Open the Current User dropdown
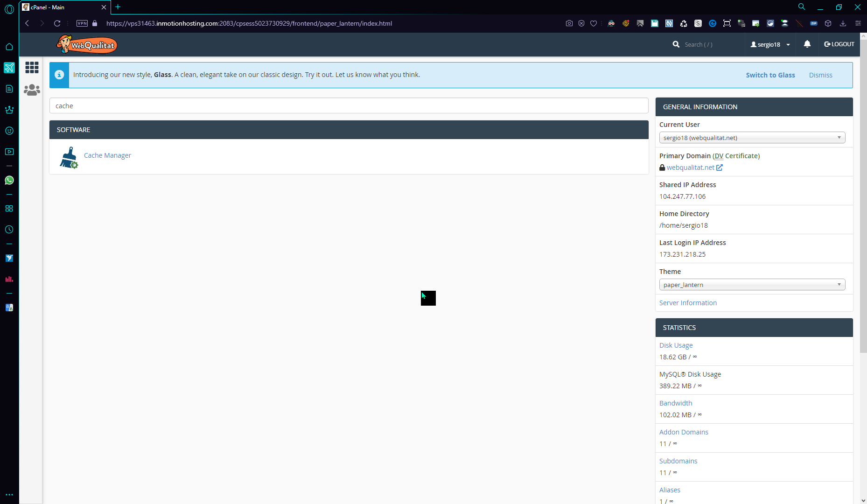Screen dimensions: 867x504 [752, 138]
